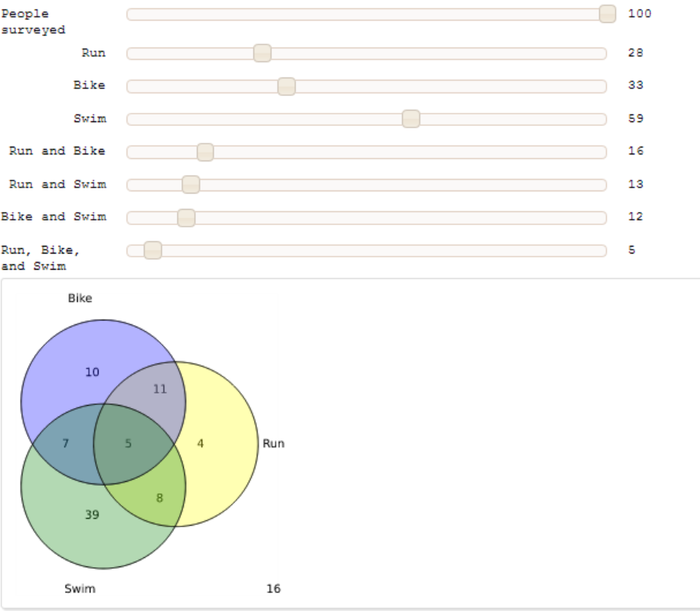The height and width of the screenshot is (611, 700).
Task: Click the People surveyed value 100
Action: point(639,14)
